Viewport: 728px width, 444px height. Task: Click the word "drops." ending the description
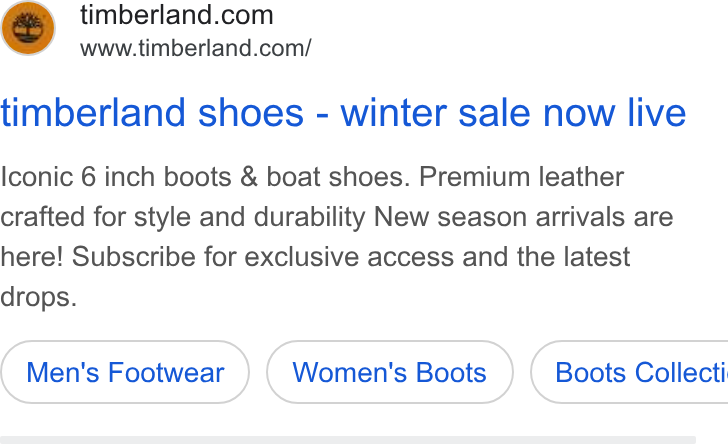coord(39,297)
